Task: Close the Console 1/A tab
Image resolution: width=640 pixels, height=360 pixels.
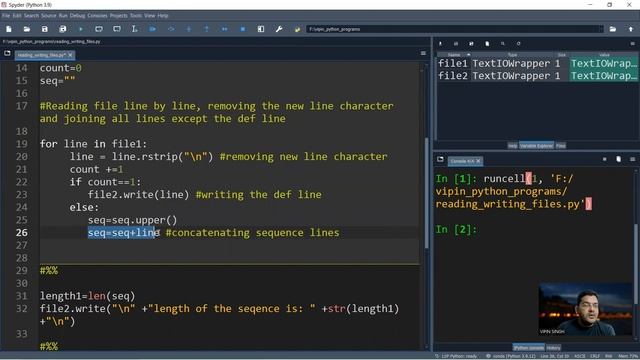Action: pos(478,161)
